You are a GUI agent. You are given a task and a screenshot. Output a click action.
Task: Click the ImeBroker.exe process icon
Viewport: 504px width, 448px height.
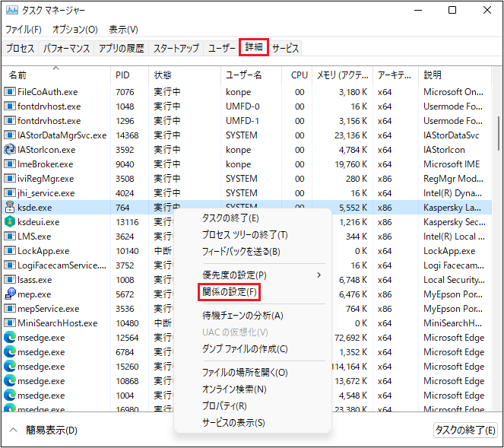pos(10,164)
